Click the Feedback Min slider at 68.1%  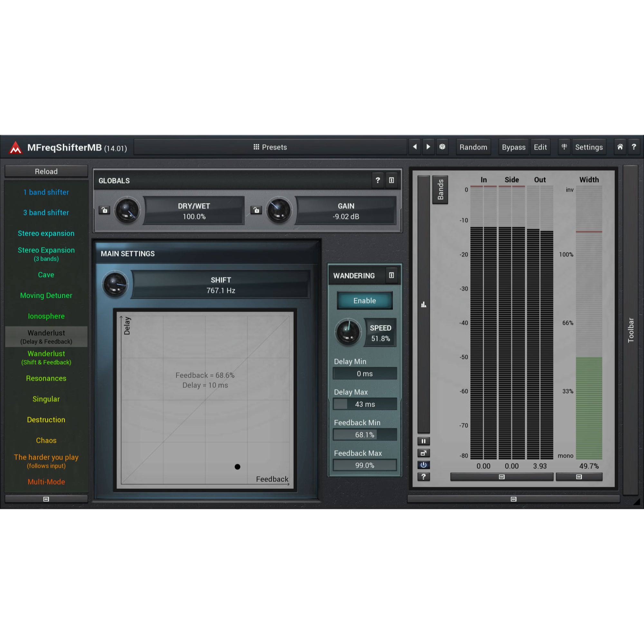pos(365,435)
